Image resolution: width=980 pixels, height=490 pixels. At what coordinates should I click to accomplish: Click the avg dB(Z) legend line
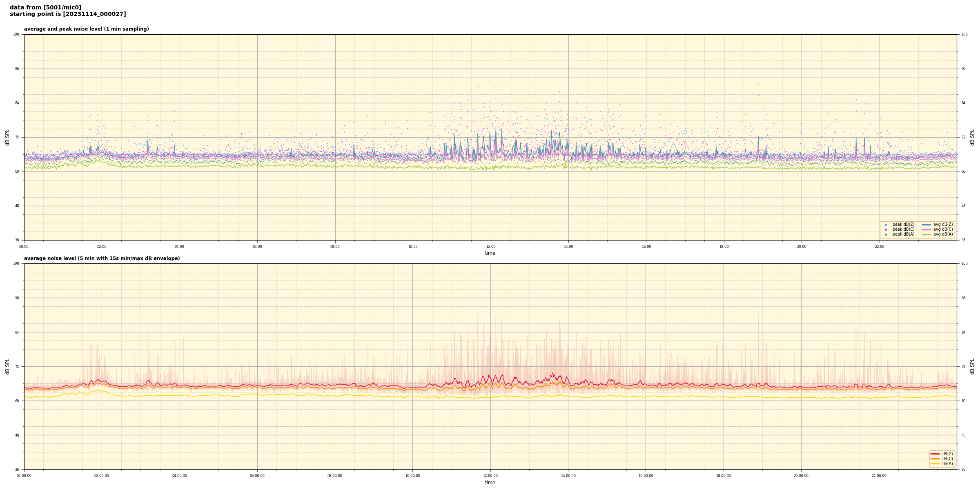927,225
